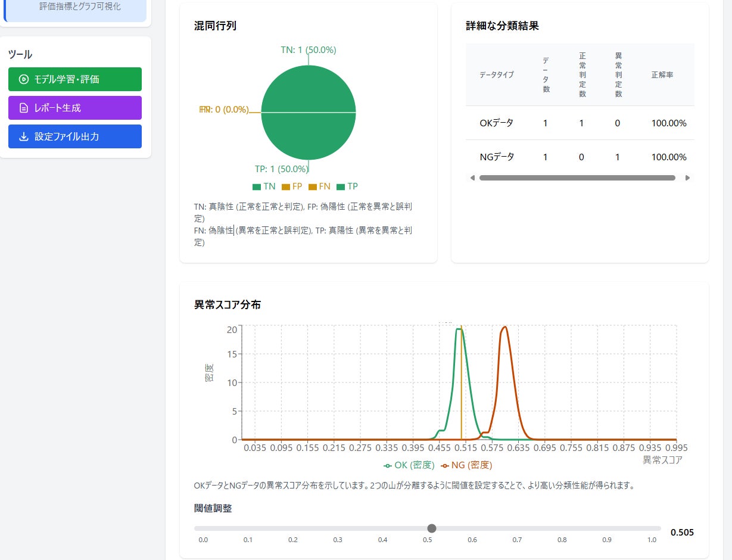
Task: Click the TP: 1 (50.0%) pie label
Action: (x=281, y=169)
